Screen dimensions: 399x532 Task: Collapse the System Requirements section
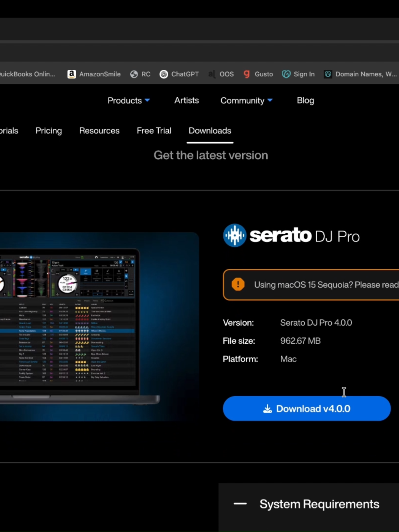pos(240,504)
